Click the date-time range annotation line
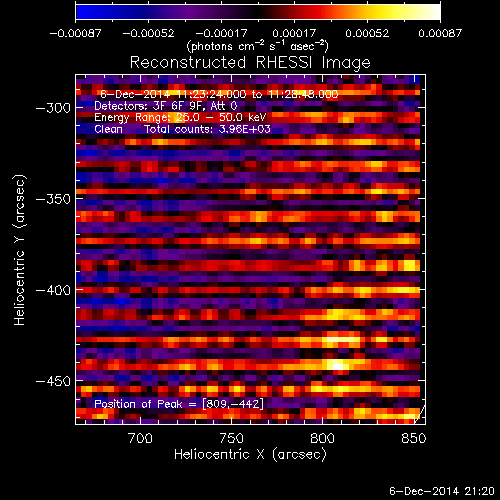 tap(219, 94)
